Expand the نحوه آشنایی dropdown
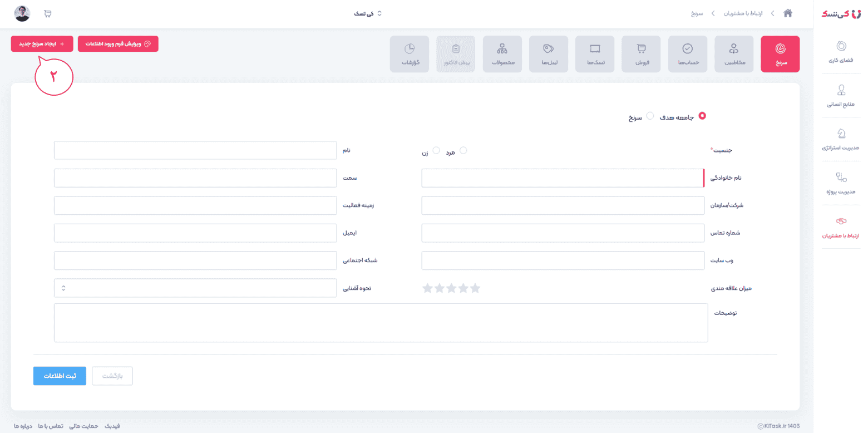This screenshot has height=433, width=868. tap(195, 288)
